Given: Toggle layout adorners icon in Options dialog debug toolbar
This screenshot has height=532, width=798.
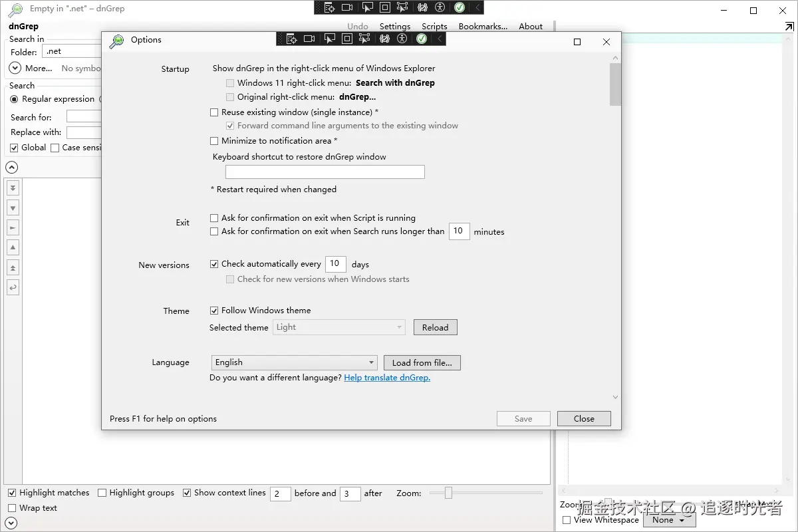Looking at the screenshot, I should click(x=347, y=39).
